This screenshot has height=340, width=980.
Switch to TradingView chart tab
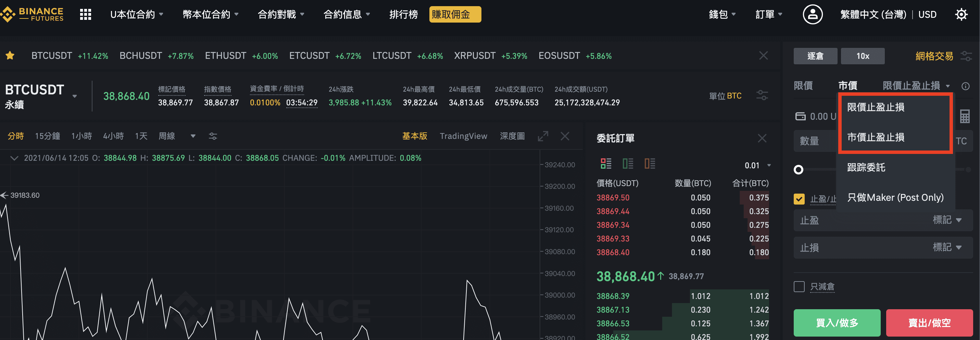point(463,136)
